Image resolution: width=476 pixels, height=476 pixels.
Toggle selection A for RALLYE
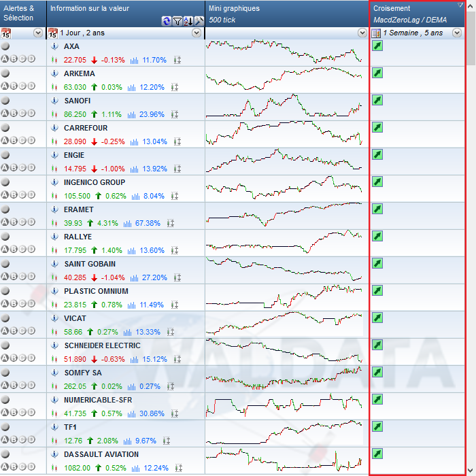[x=5, y=249]
